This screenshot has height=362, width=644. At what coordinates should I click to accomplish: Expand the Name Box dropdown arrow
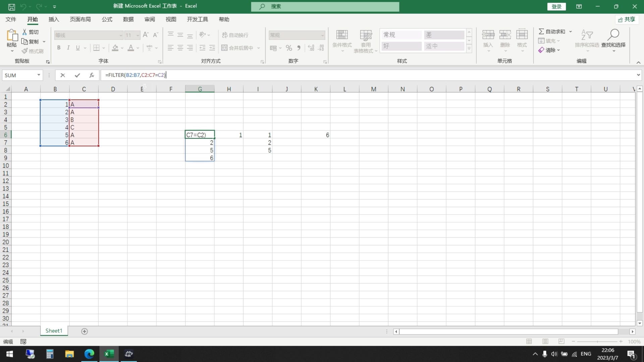pyautogui.click(x=39, y=75)
